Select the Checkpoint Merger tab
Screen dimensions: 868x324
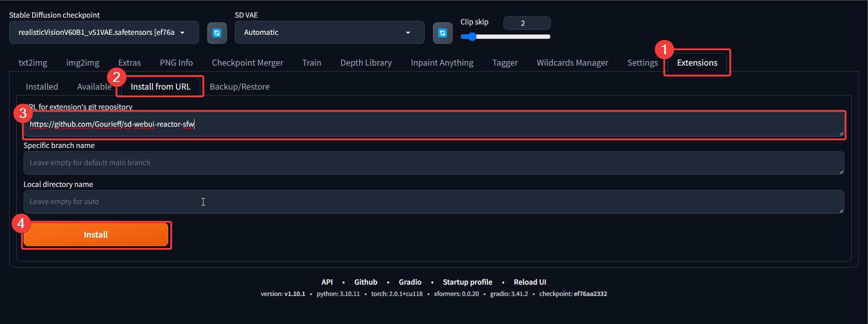click(247, 63)
